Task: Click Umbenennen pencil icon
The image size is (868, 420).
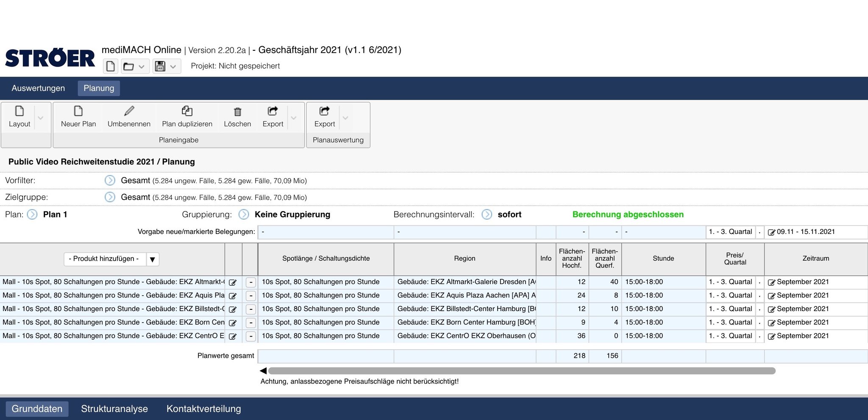Action: tap(129, 111)
